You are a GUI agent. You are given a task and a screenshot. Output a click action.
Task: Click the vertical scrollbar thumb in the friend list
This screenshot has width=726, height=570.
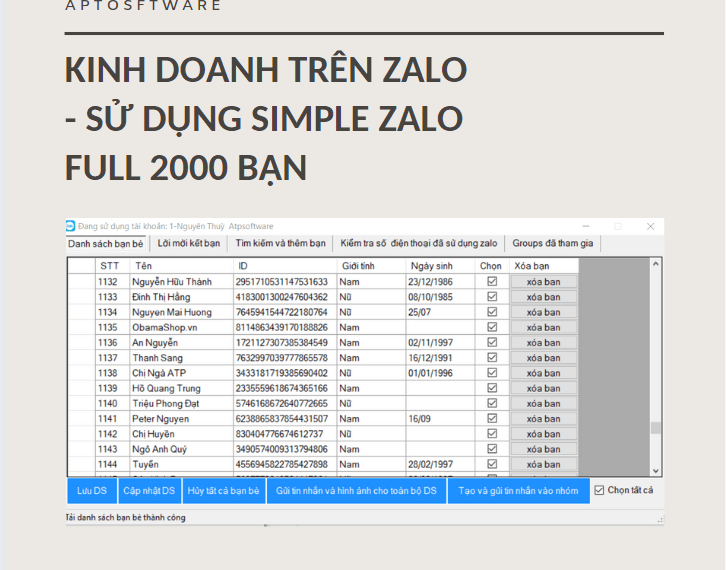[x=656, y=427]
